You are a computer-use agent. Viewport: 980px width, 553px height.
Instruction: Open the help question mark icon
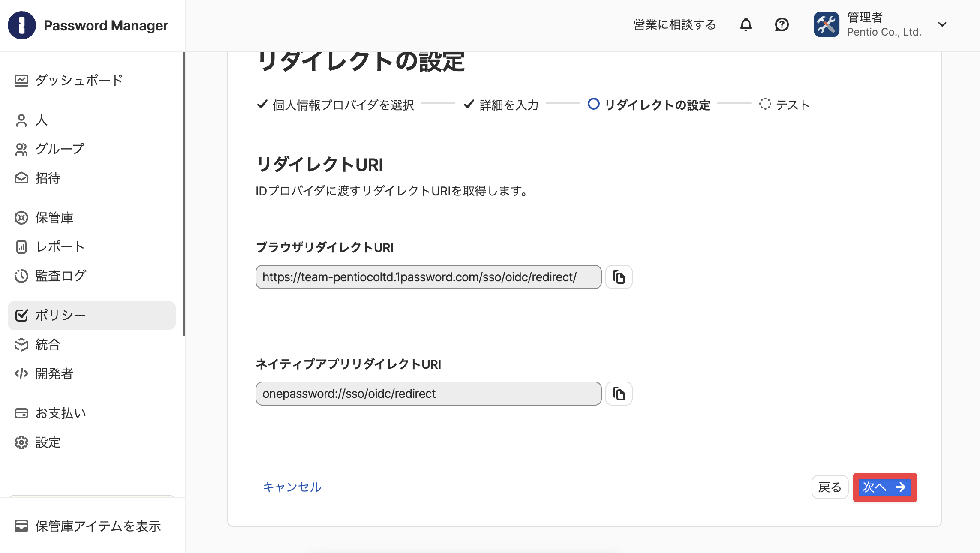[x=782, y=25]
